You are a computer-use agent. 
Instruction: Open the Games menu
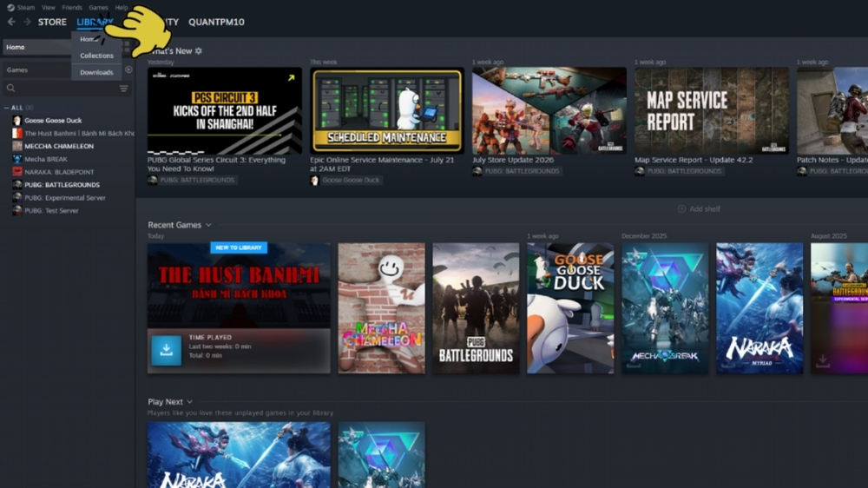click(99, 7)
